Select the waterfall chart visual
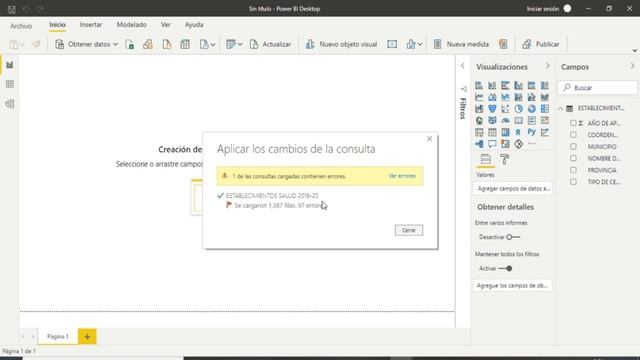Viewport: 640px width, 360px height. pos(479,109)
